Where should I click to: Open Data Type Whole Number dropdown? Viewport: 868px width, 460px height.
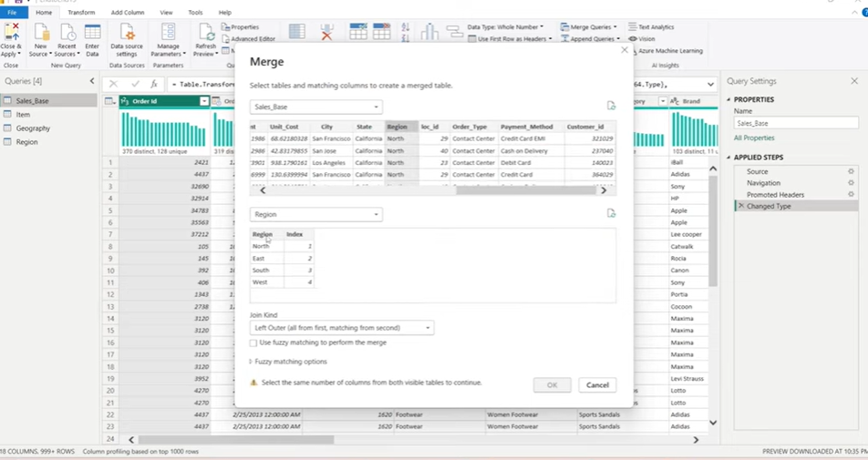pos(505,26)
